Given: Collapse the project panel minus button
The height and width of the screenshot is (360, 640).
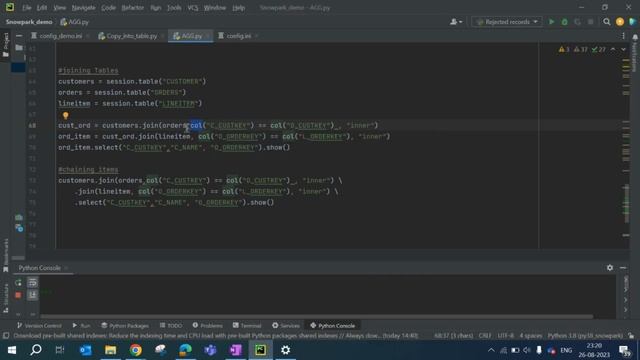Looking at the screenshot, I should pos(19,36).
